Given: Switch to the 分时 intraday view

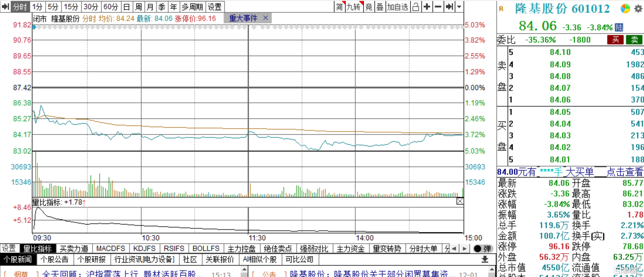Looking at the screenshot, I should [x=20, y=7].
